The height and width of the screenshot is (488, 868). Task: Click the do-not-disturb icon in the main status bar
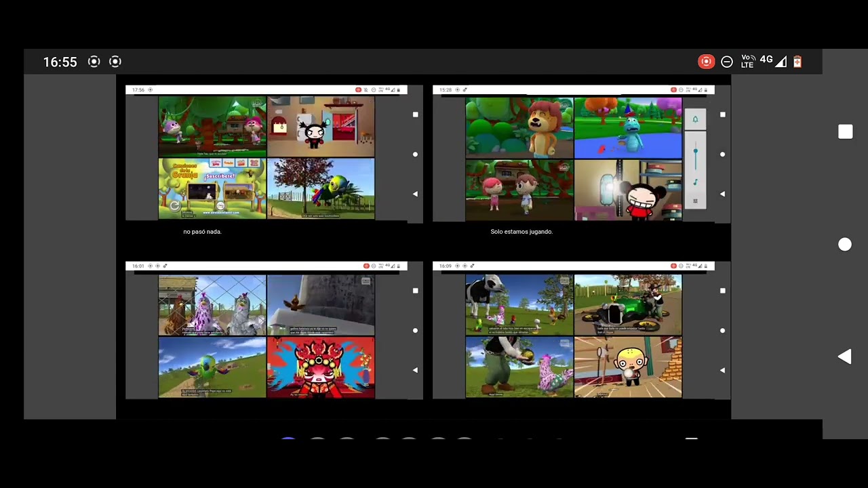[727, 62]
